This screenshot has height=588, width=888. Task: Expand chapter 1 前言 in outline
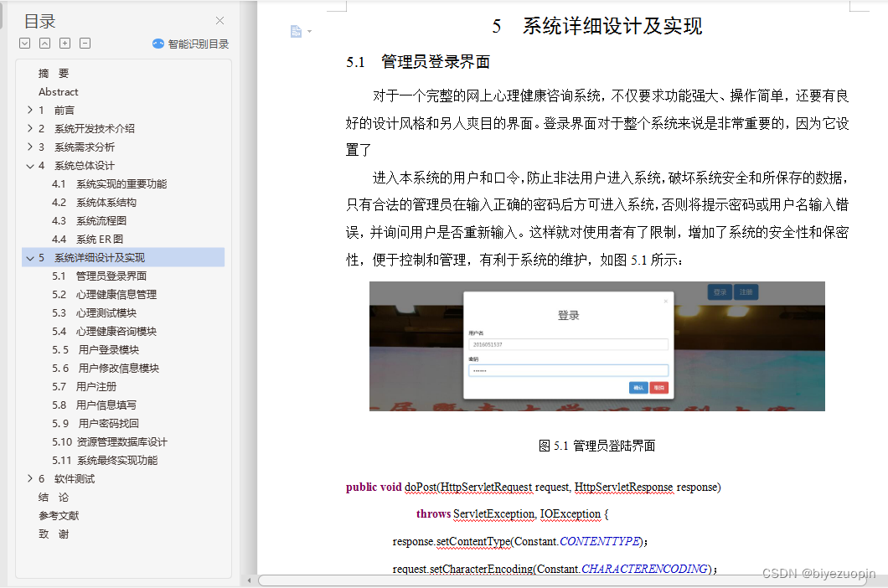(30, 110)
